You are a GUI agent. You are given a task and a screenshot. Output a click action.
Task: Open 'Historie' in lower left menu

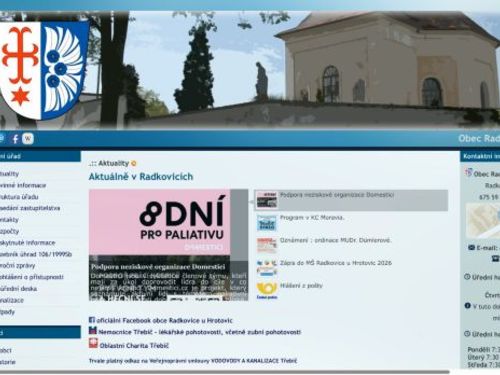7,362
